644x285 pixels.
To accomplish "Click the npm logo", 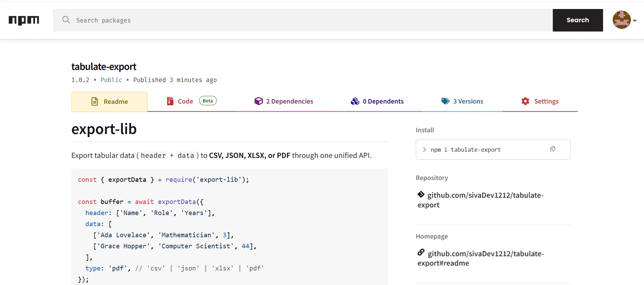I will tap(24, 20).
